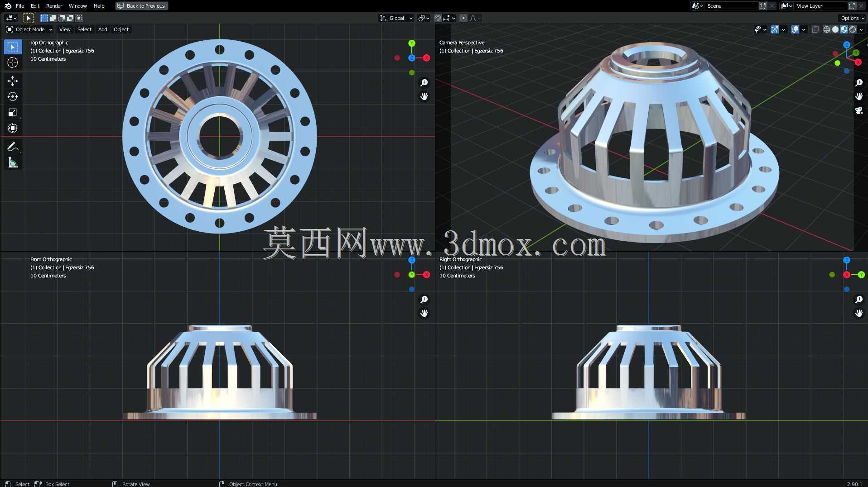Screen dimensions: 868x487
Task: Click zoom icon in Camera Perspective view
Action: click(x=859, y=83)
